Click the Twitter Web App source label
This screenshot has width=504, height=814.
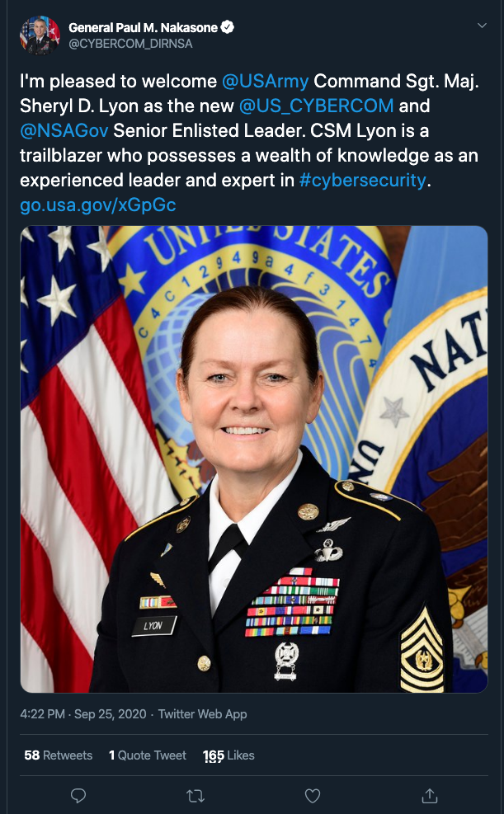[x=202, y=714]
